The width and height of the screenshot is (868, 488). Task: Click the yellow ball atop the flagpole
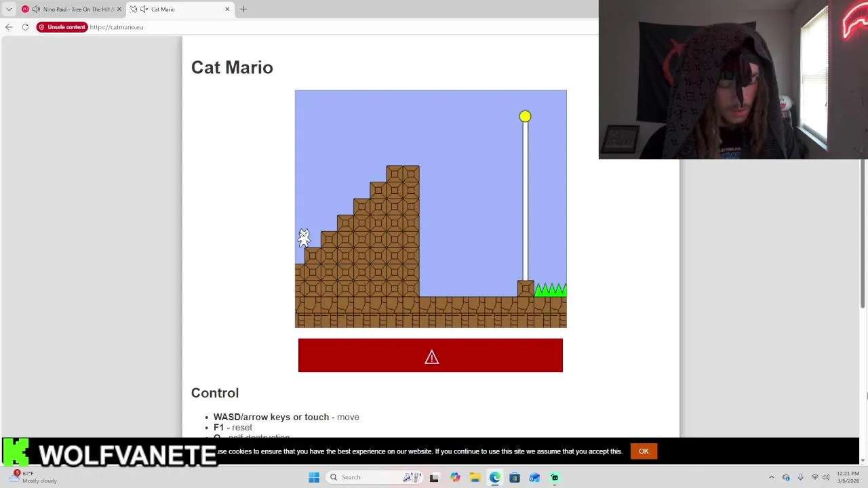tap(525, 117)
